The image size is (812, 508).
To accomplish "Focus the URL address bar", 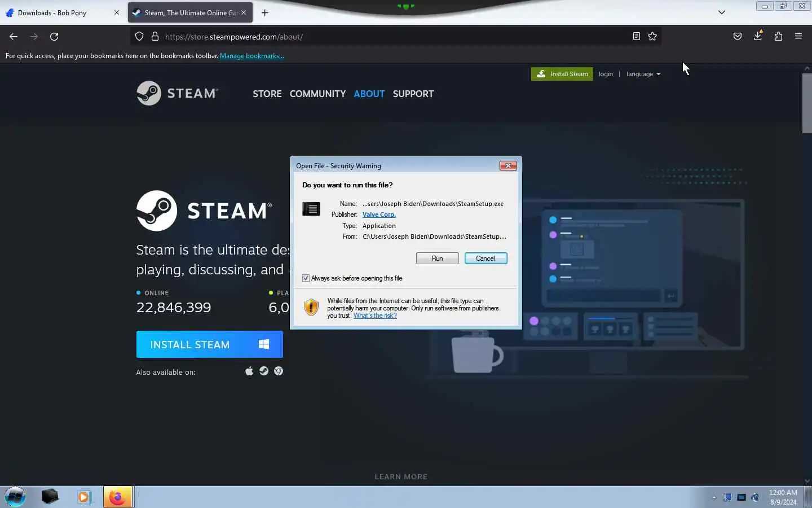I will point(395,37).
